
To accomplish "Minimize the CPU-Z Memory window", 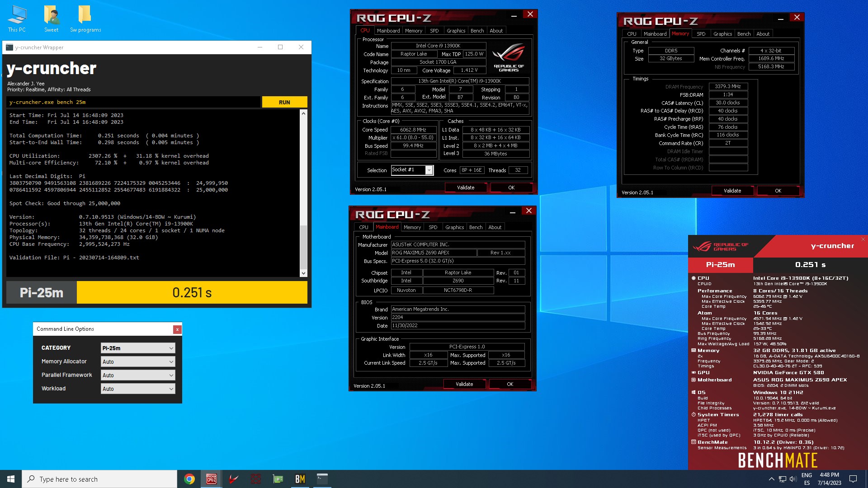I will click(781, 19).
